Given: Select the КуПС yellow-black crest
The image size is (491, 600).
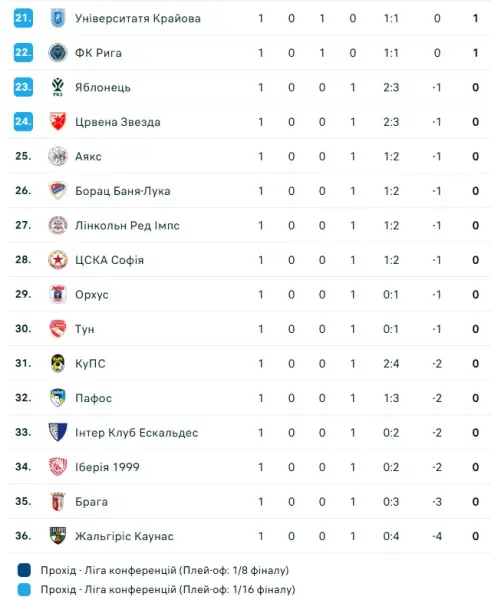Looking at the screenshot, I should (58, 363).
